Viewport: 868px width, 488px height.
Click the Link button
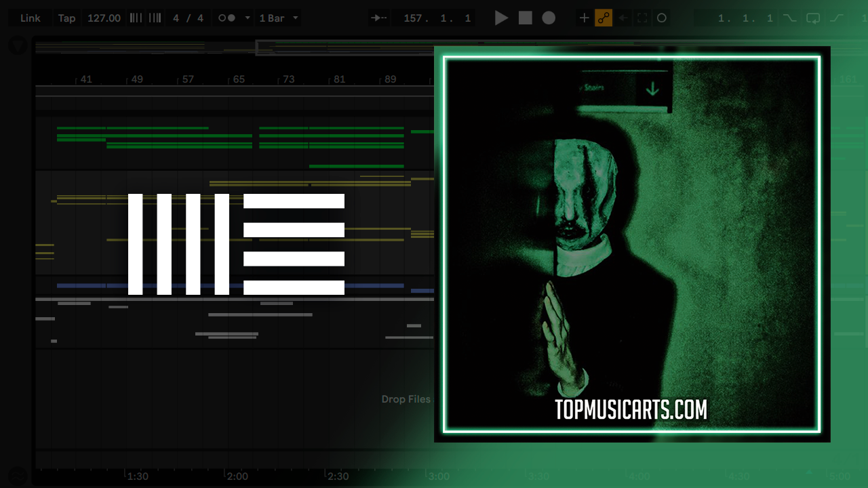click(30, 18)
